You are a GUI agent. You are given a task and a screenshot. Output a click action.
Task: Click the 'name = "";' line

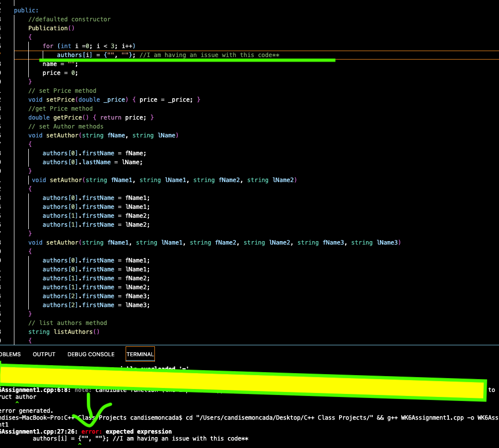[x=60, y=64]
